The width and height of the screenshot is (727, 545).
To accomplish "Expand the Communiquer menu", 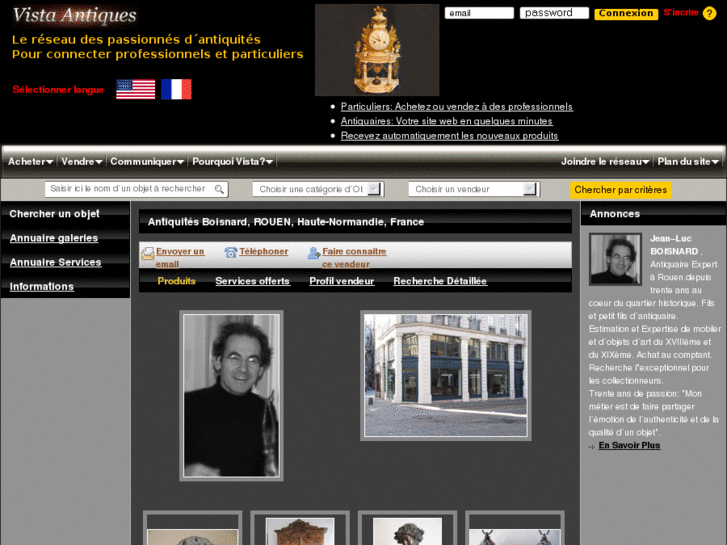I will point(147,161).
